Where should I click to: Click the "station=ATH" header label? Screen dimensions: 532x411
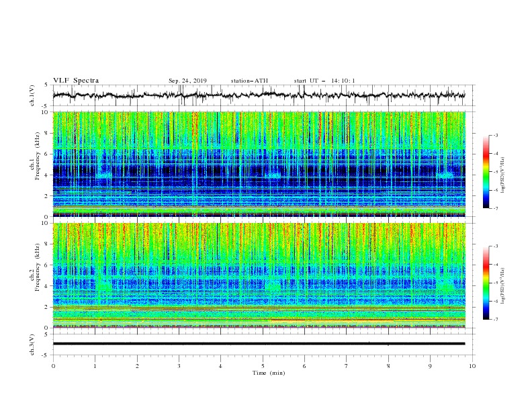[249, 81]
